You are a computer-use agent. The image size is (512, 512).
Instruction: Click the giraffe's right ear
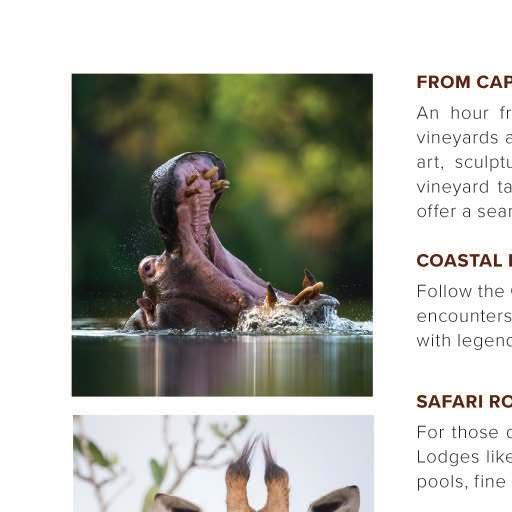pos(334,499)
